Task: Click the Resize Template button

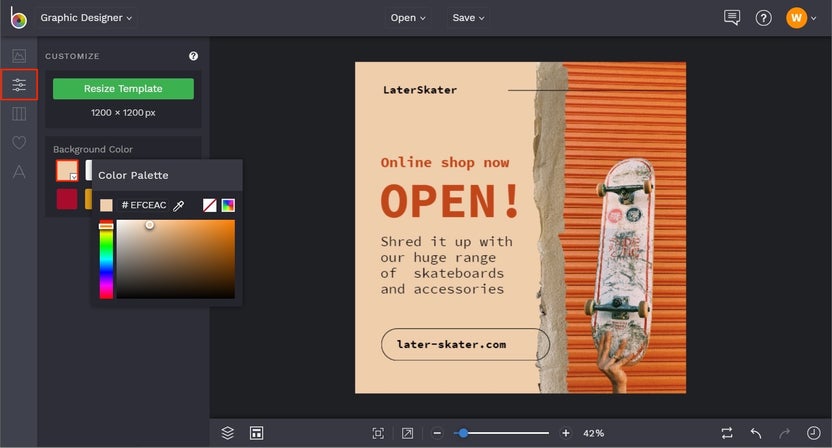Action: pyautogui.click(x=123, y=88)
